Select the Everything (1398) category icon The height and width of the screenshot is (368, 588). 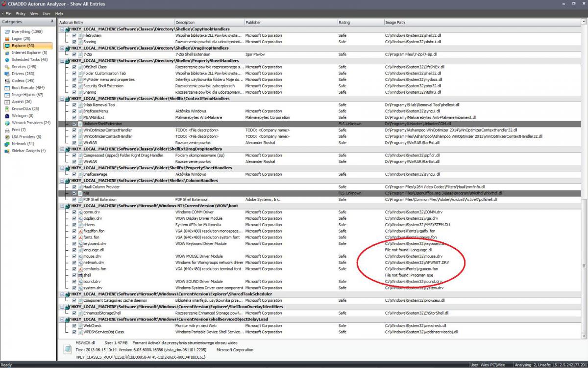click(x=7, y=32)
